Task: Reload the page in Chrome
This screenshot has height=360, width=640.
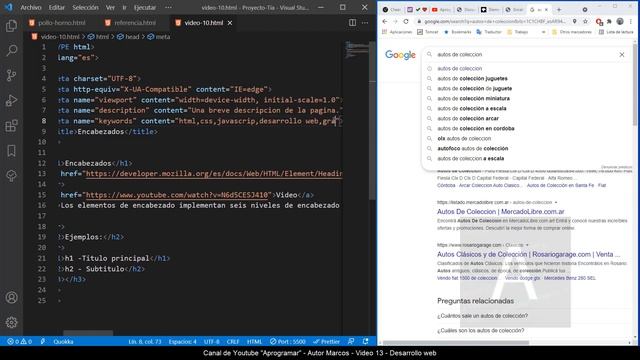Action: point(406,21)
